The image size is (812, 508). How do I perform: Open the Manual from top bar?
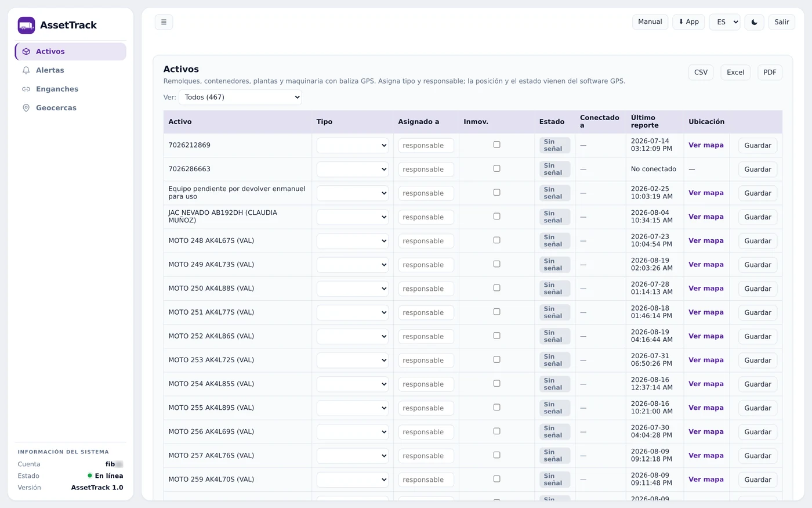pyautogui.click(x=650, y=22)
